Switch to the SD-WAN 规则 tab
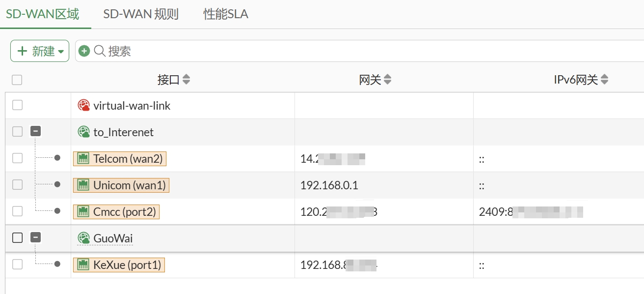Screen dimensions: 644x294 (141, 14)
